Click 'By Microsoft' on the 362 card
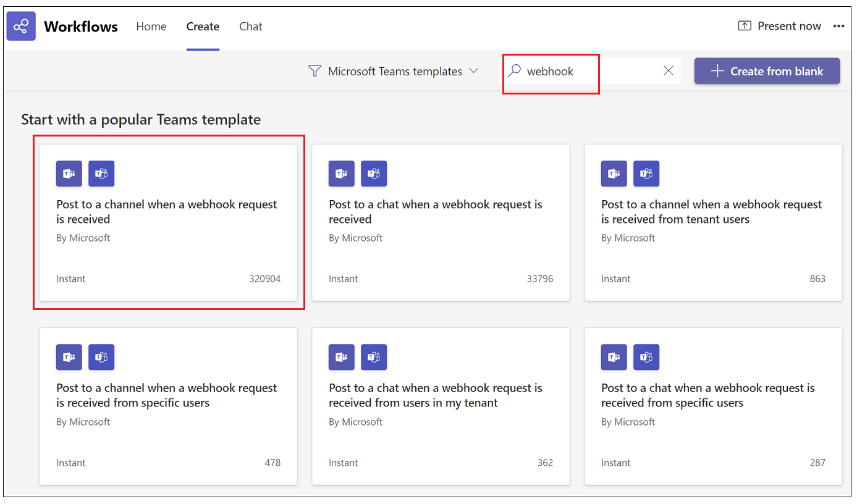This screenshot has height=504, width=857. click(356, 422)
